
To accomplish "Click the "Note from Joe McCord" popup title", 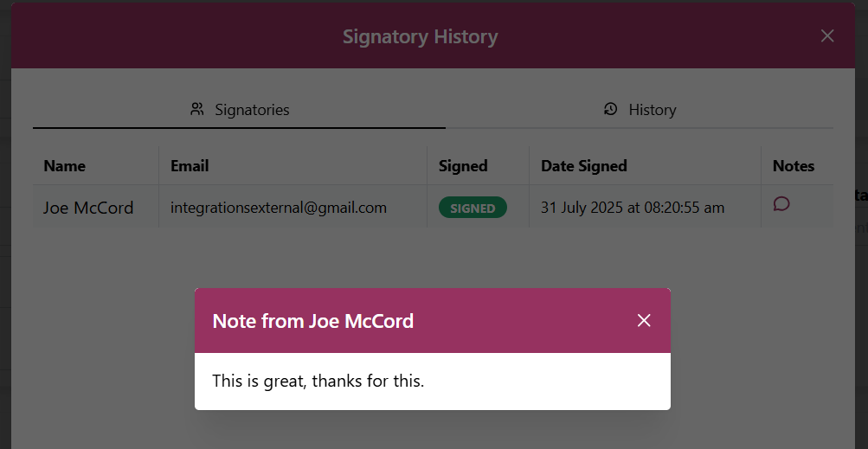I will point(313,321).
